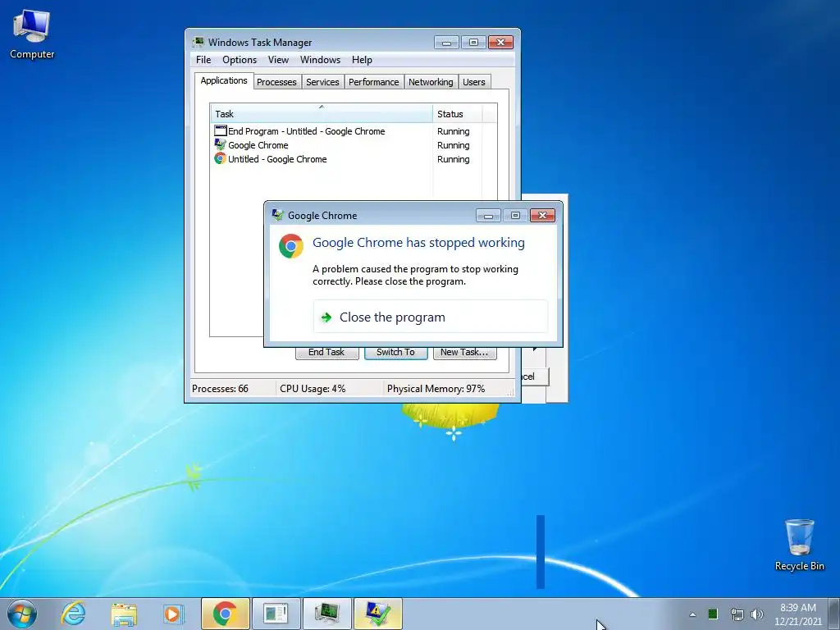The image size is (840, 630).
Task: Click Chrome icon of Untitled task row
Action: point(220,158)
